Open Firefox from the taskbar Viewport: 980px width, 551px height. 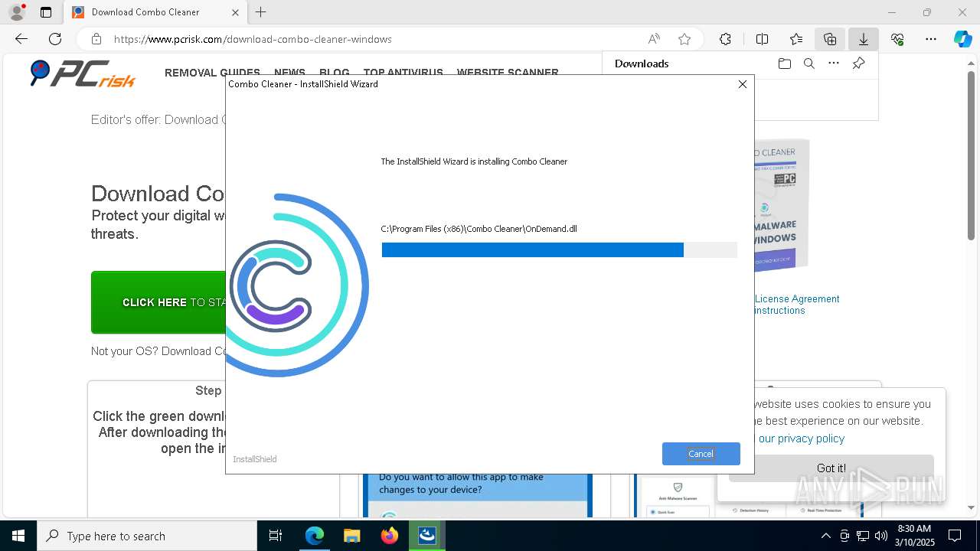[x=390, y=536]
